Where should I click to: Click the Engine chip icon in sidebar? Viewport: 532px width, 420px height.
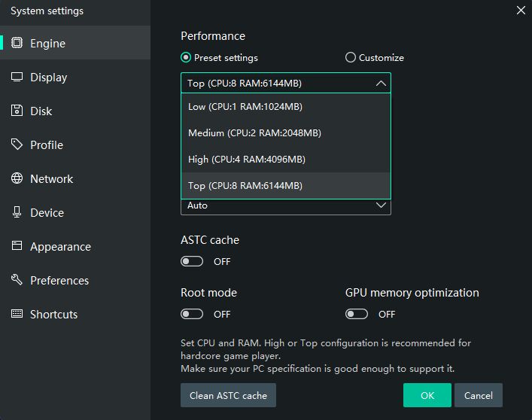[17, 43]
